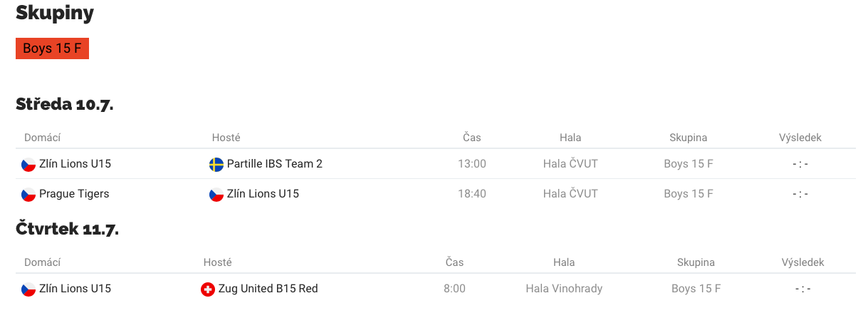Open the Prague Tigers team link

[74, 194]
